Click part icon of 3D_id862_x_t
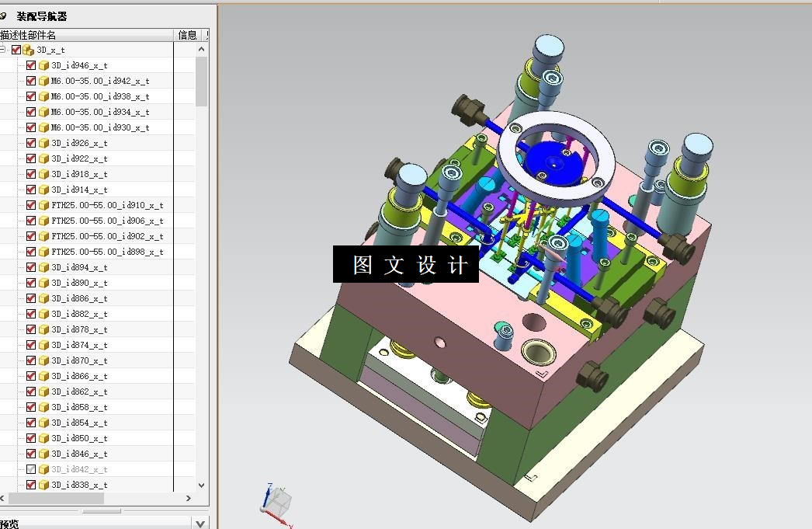Image resolution: width=812 pixels, height=529 pixels. [x=43, y=392]
